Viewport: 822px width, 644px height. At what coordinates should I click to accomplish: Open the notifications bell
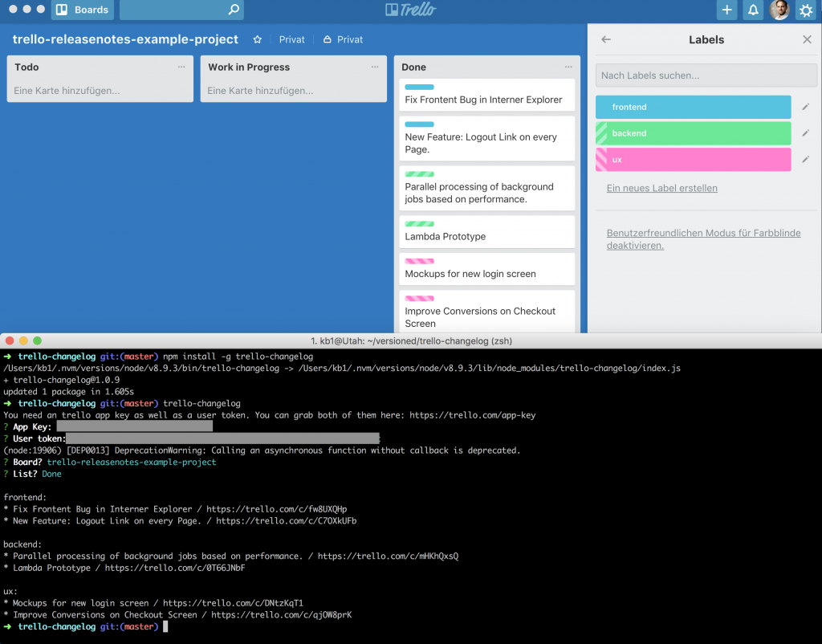753,10
